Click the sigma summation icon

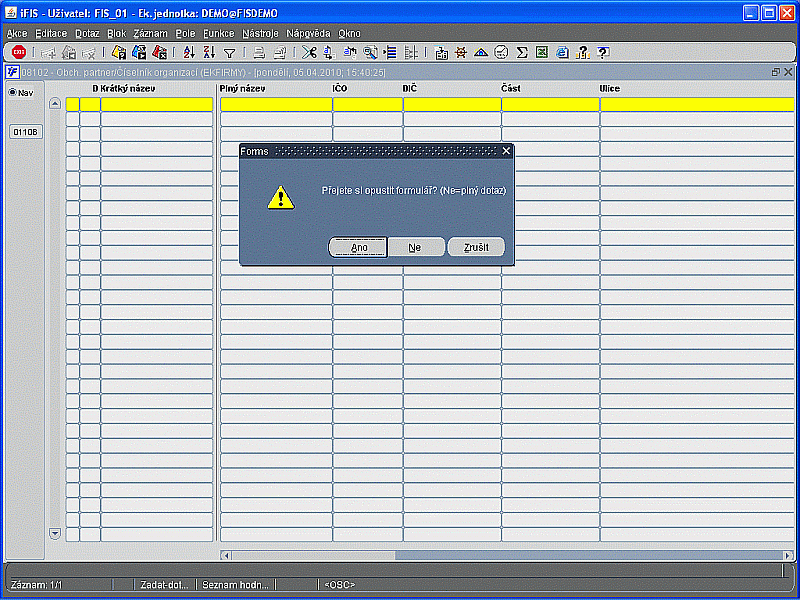521,52
